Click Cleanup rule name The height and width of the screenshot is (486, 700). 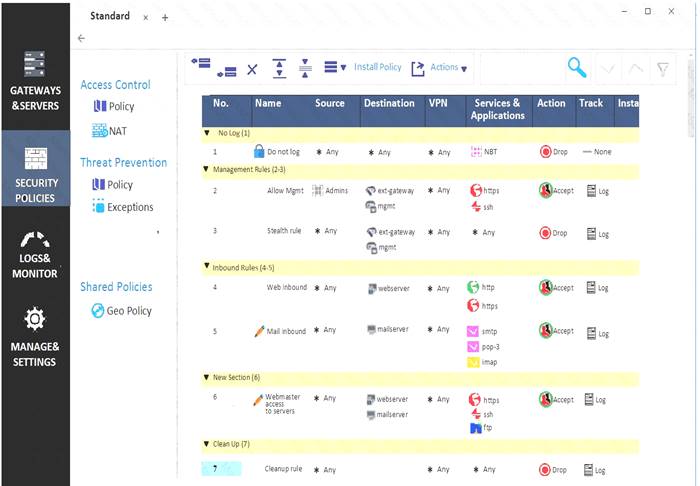point(283,469)
